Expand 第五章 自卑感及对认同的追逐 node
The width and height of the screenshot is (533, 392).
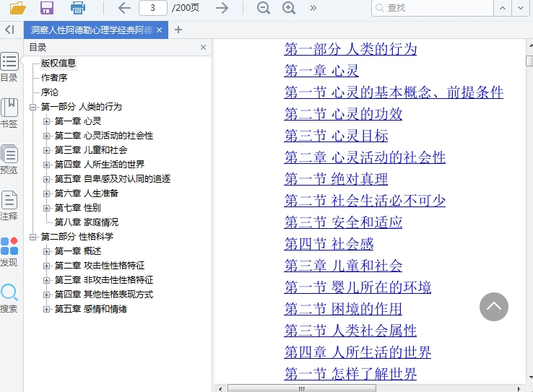coord(46,179)
